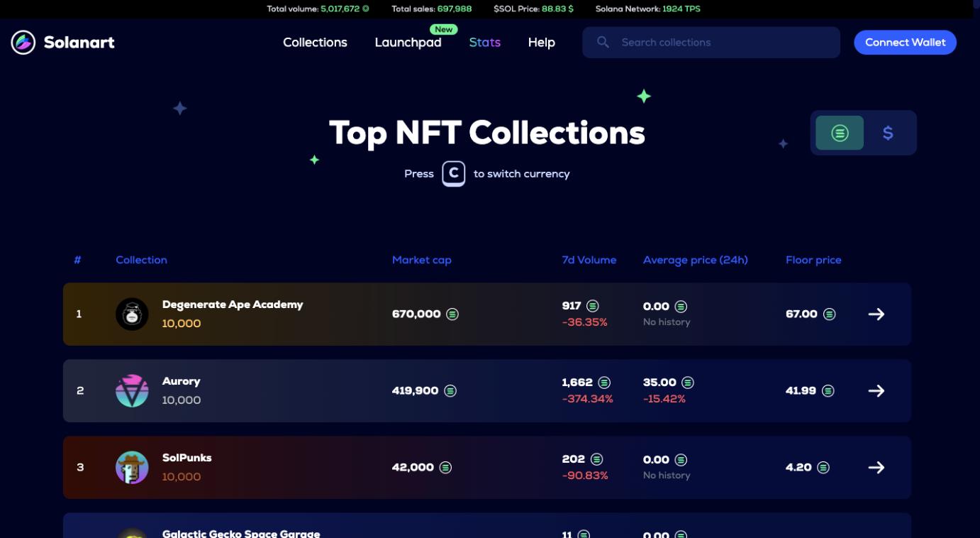Sort by Floor price column header
The image size is (980, 538).
pyautogui.click(x=813, y=260)
